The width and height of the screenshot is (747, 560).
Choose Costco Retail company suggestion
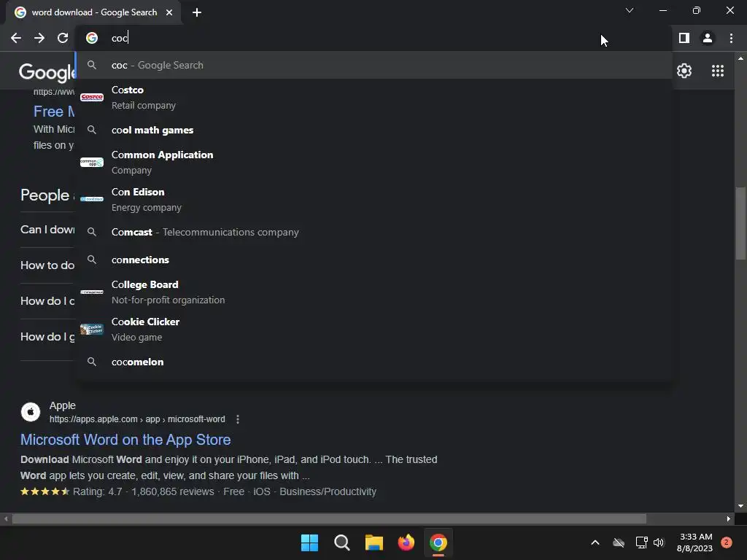pos(374,97)
